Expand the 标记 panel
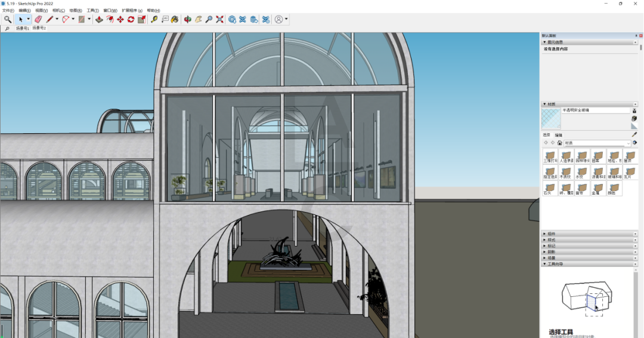644x338 pixels. pos(589,245)
